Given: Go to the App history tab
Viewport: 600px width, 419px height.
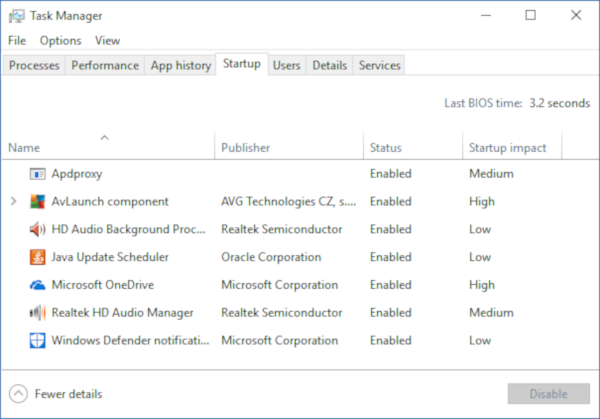Looking at the screenshot, I should point(181,65).
